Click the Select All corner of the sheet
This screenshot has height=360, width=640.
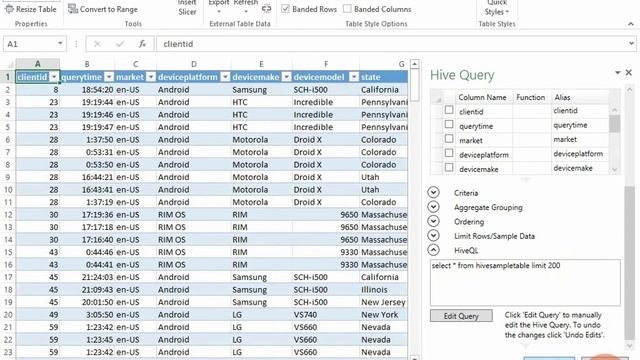point(8,64)
